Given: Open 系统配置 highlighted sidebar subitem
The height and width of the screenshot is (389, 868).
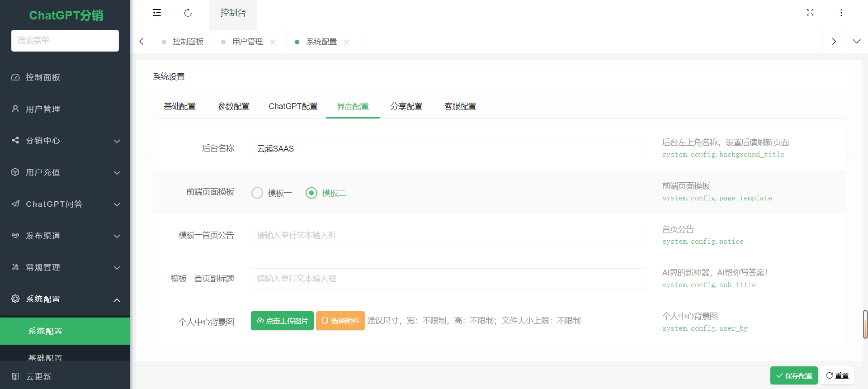Looking at the screenshot, I should (65, 331).
